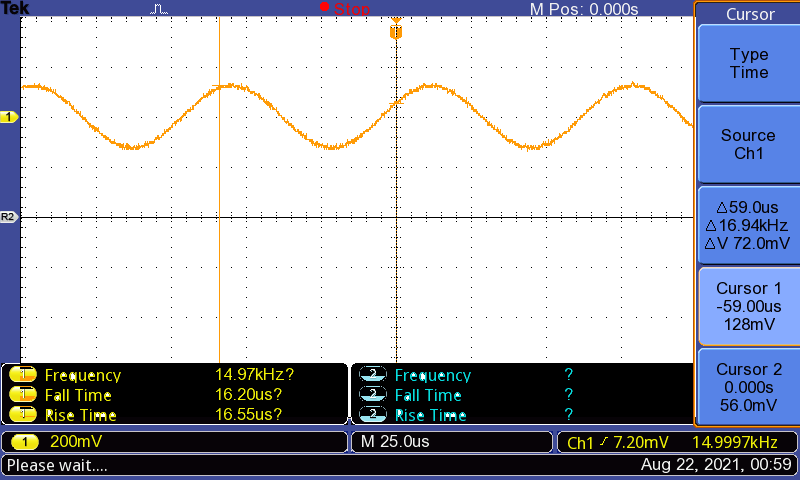800x480 pixels.
Task: Click the trigger pulse icon in the top bar
Action: pos(159,9)
